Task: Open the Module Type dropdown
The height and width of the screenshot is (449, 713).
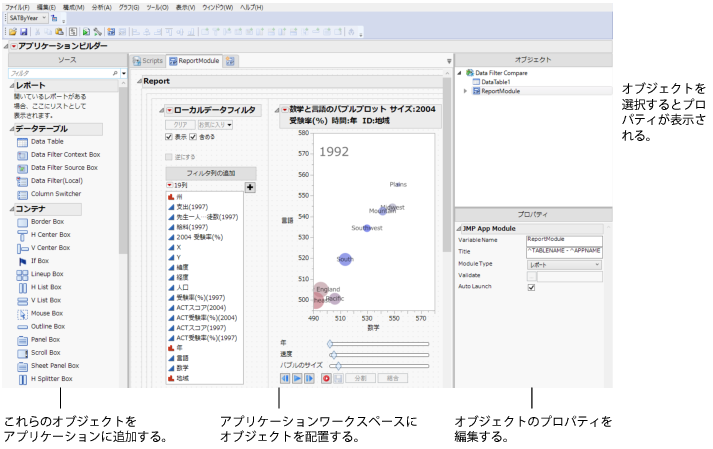Action: (564, 265)
